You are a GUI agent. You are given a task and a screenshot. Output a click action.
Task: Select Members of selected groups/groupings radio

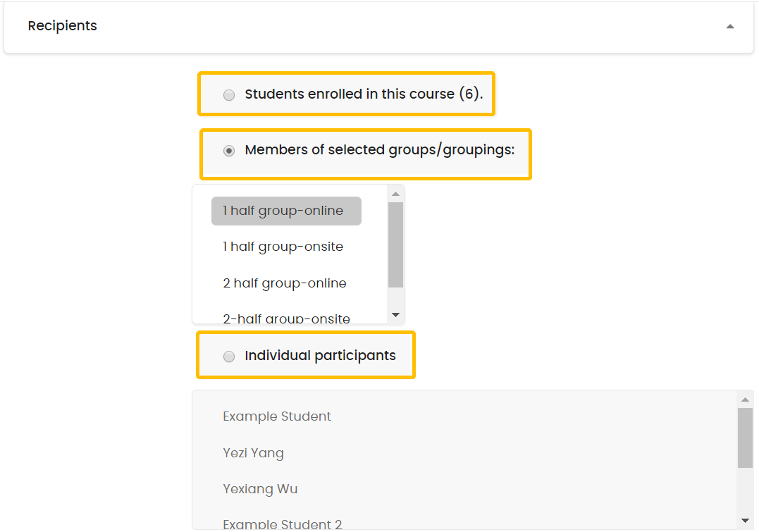tap(229, 151)
